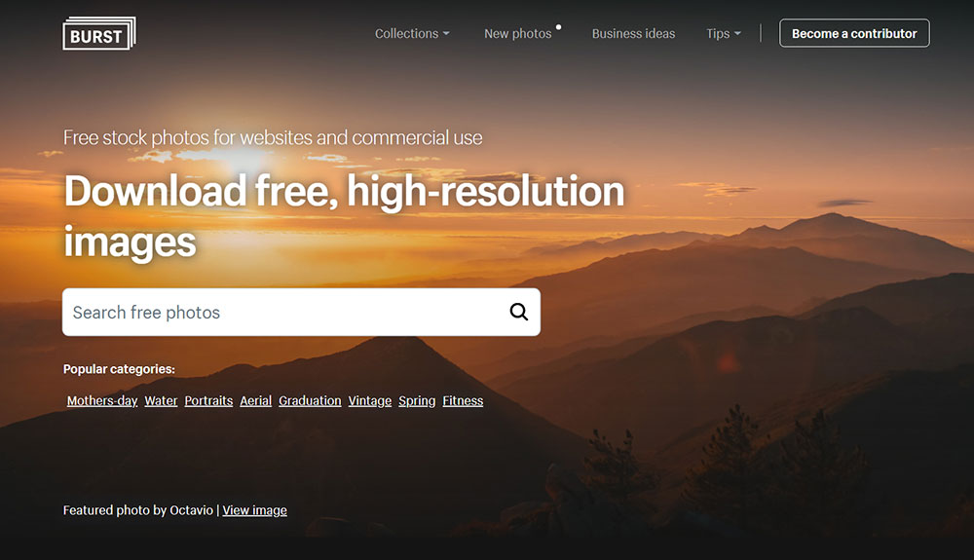
Task: Open the Portraits category
Action: (208, 400)
